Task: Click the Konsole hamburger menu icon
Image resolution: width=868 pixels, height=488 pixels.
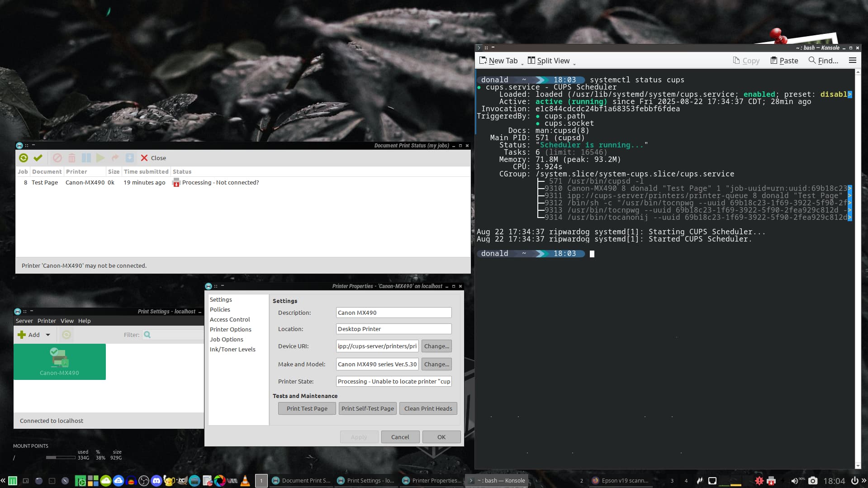Action: point(853,61)
